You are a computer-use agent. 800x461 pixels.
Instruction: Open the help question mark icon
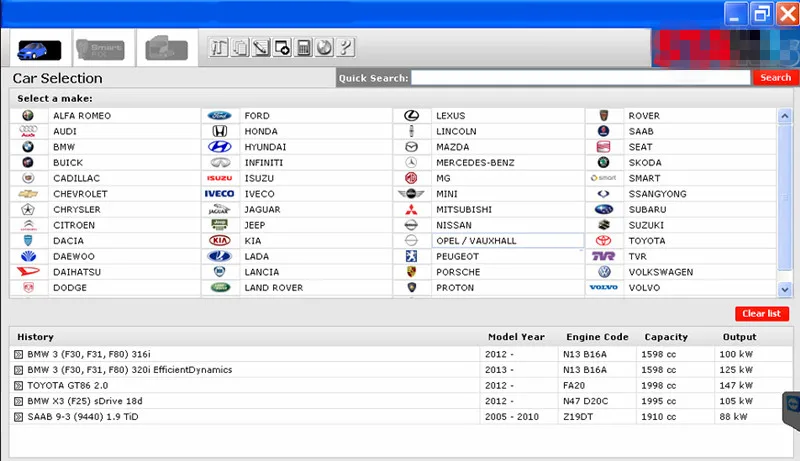[x=345, y=48]
